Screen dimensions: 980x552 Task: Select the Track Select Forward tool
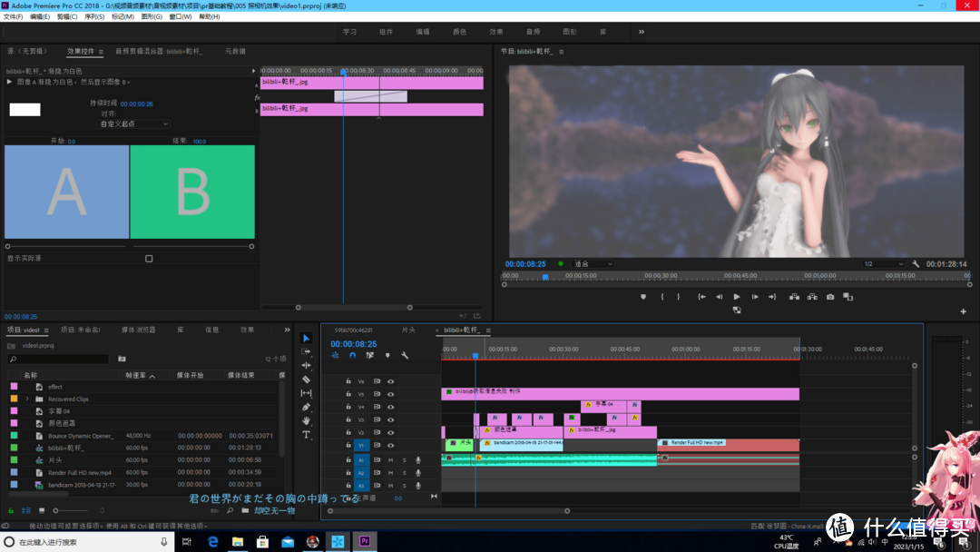click(307, 352)
